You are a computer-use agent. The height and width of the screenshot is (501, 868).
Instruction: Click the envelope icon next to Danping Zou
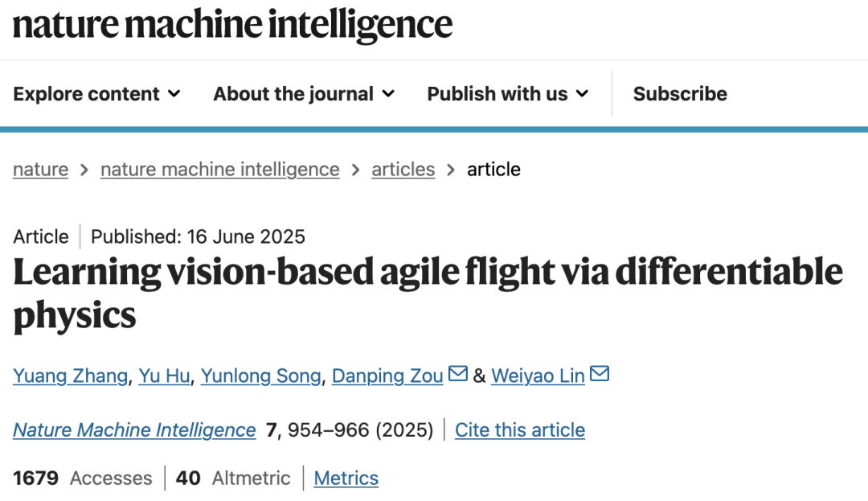458,374
